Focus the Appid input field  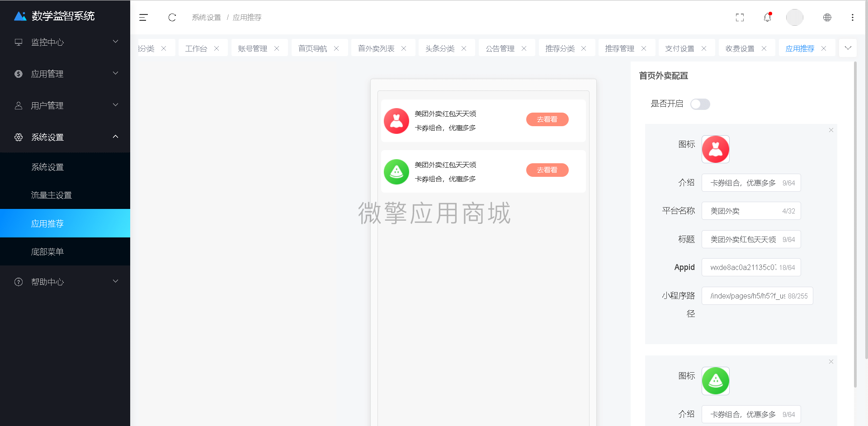751,267
